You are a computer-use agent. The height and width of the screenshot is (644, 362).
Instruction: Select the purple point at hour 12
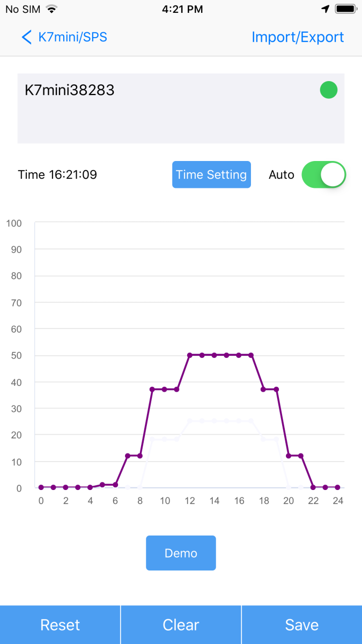tap(189, 355)
